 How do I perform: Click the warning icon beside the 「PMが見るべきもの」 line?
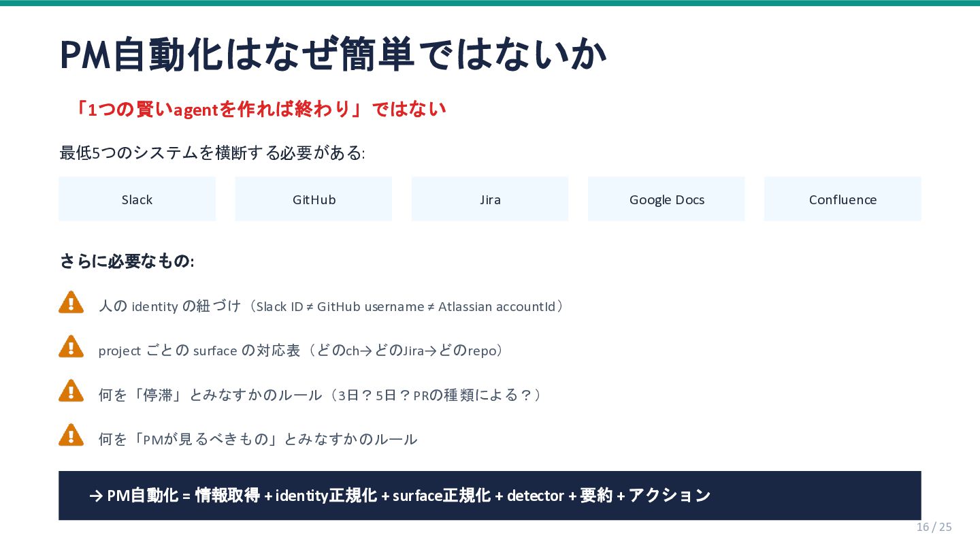pos(71,436)
